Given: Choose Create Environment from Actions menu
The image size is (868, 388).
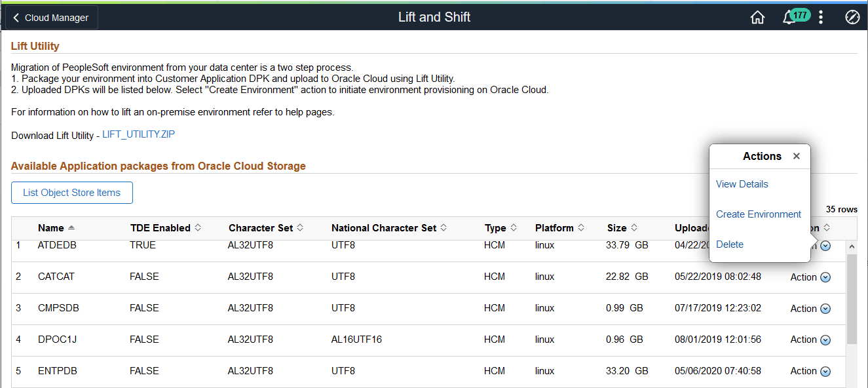Looking at the screenshot, I should pyautogui.click(x=758, y=214).
